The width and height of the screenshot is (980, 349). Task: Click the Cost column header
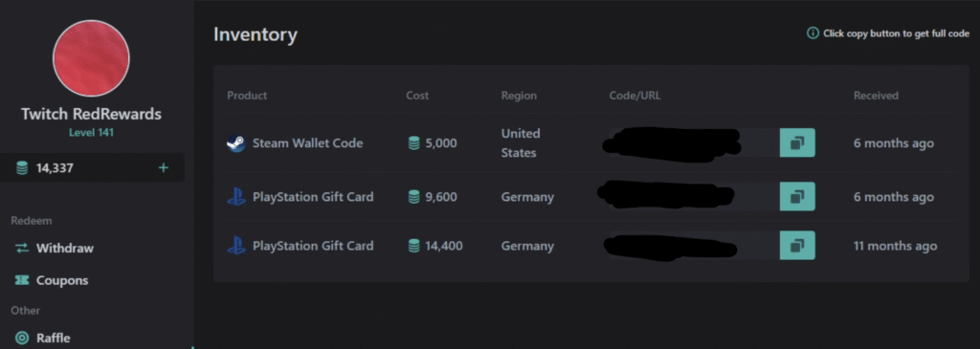tap(417, 96)
